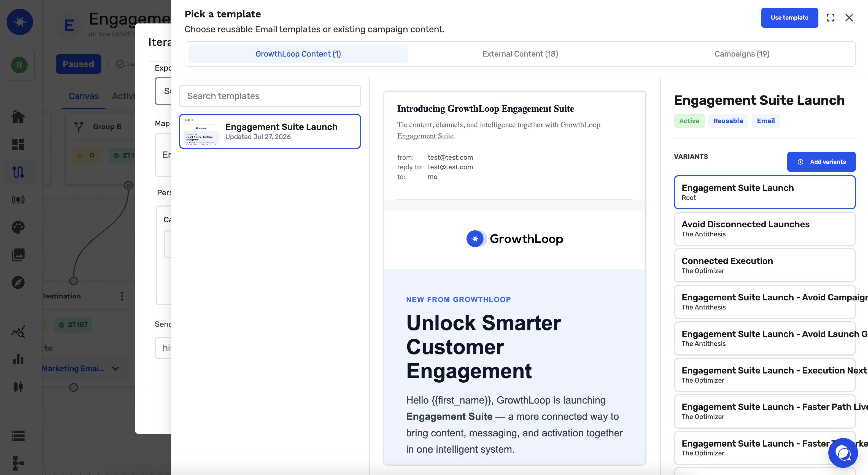Select the Engagement Suite Launch - Avoid Launch variant
The image size is (868, 475).
(x=765, y=338)
